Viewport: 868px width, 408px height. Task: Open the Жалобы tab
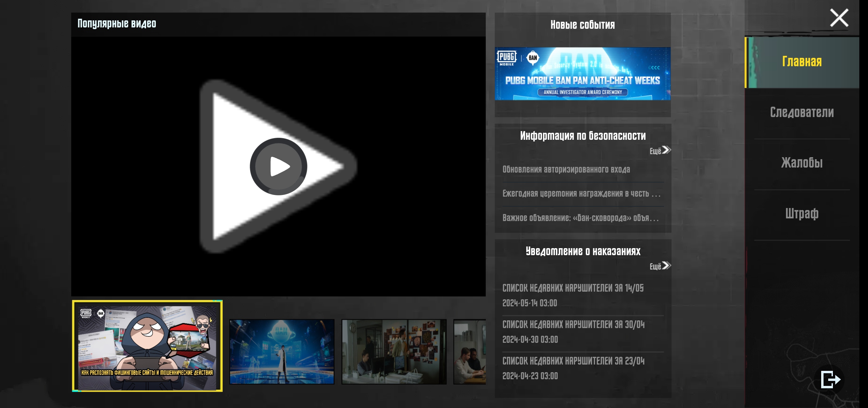click(801, 163)
